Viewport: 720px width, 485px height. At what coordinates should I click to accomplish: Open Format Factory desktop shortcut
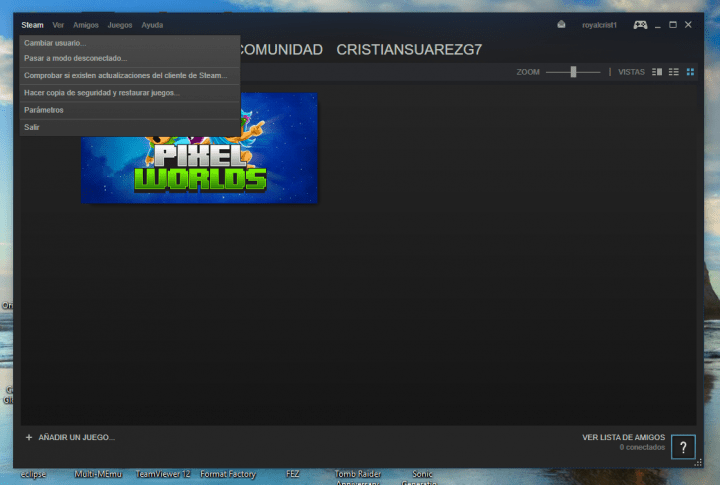pyautogui.click(x=228, y=474)
